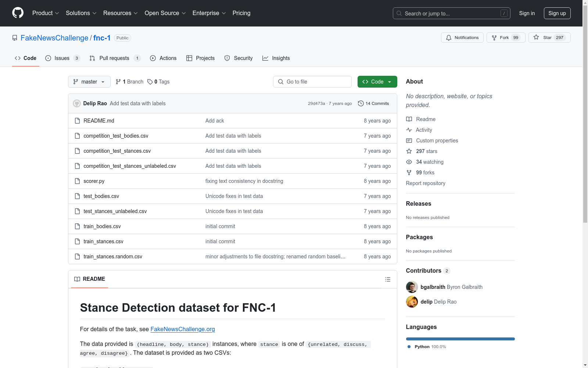Image resolution: width=588 pixels, height=368 pixels.
Task: Click the GitHub logo icon
Action: 18,13
